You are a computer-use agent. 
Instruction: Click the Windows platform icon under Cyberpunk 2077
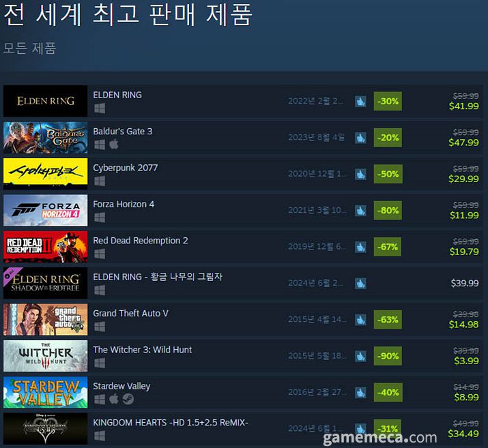[x=100, y=181]
